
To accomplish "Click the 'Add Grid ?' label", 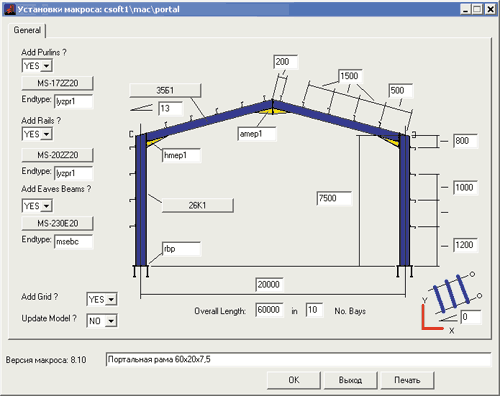I will point(39,297).
